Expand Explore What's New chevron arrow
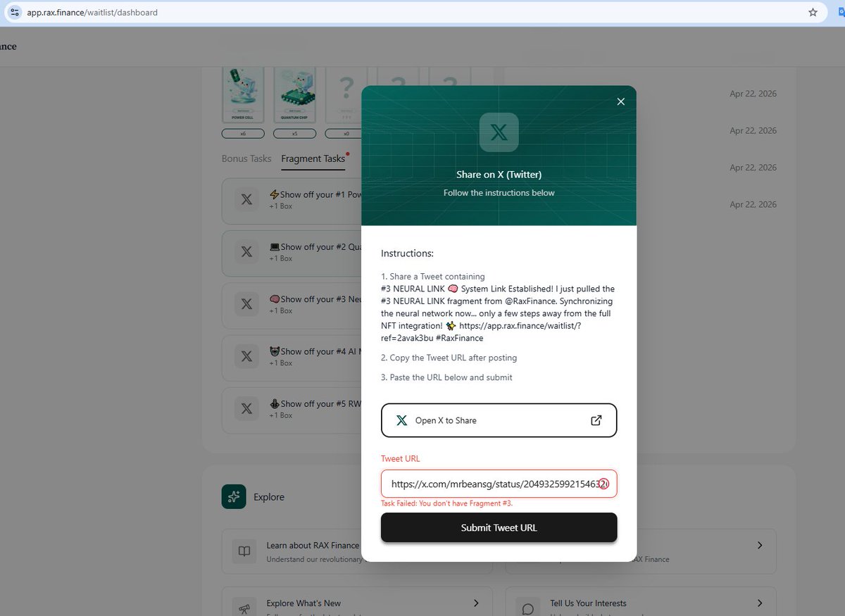 point(476,603)
